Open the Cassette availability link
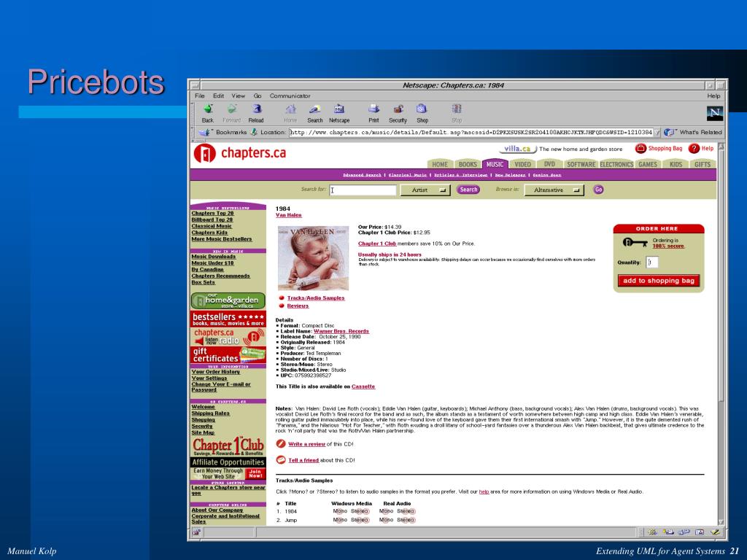The height and width of the screenshot is (560, 747). 363,386
